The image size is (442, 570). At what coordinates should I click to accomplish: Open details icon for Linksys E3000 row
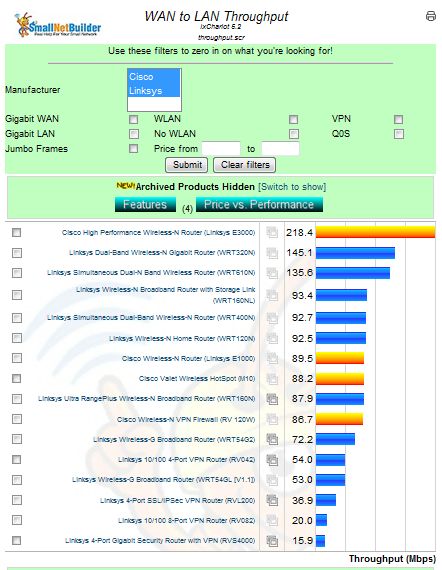[272, 232]
